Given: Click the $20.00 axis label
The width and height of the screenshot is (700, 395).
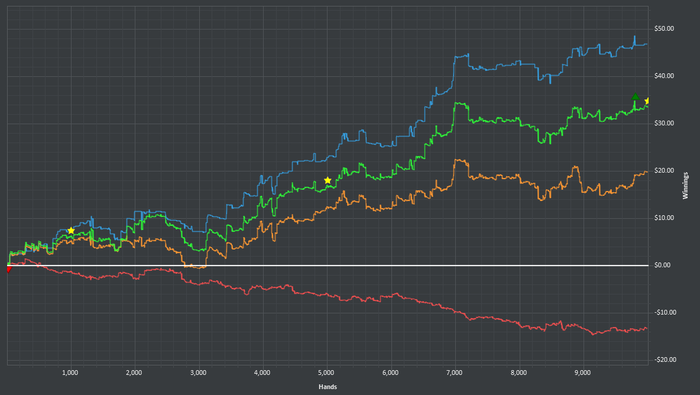Looking at the screenshot, I should point(664,170).
